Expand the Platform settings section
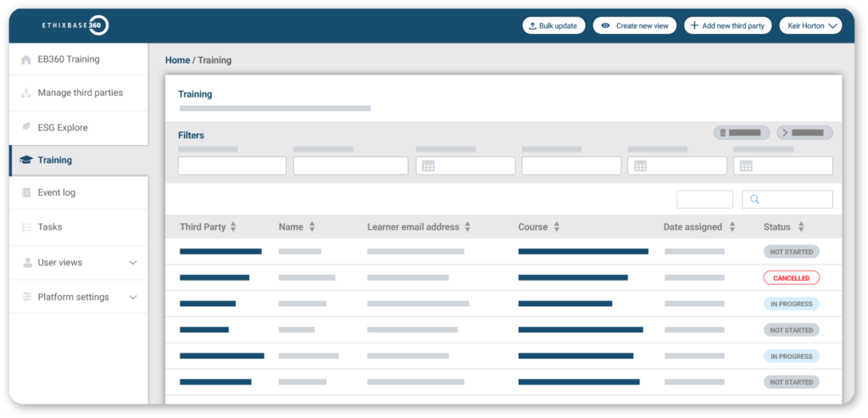Screen dimensions: 868x418 [132, 298]
